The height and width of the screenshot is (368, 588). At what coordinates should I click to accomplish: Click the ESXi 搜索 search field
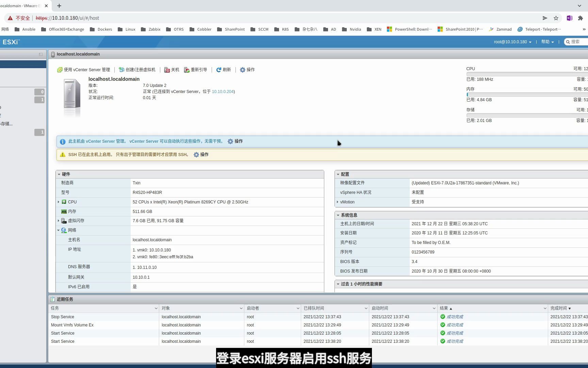pyautogui.click(x=576, y=42)
